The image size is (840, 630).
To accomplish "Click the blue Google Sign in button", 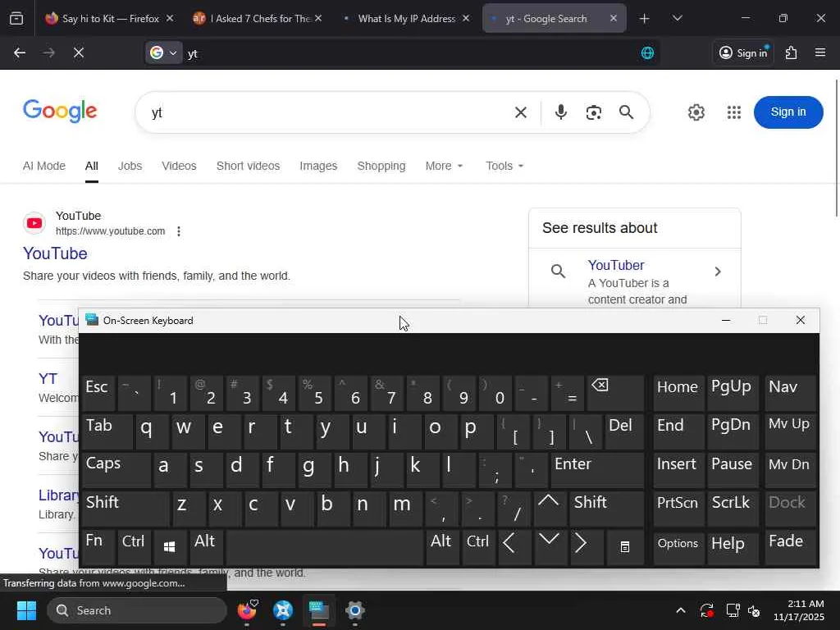I will pos(788,112).
